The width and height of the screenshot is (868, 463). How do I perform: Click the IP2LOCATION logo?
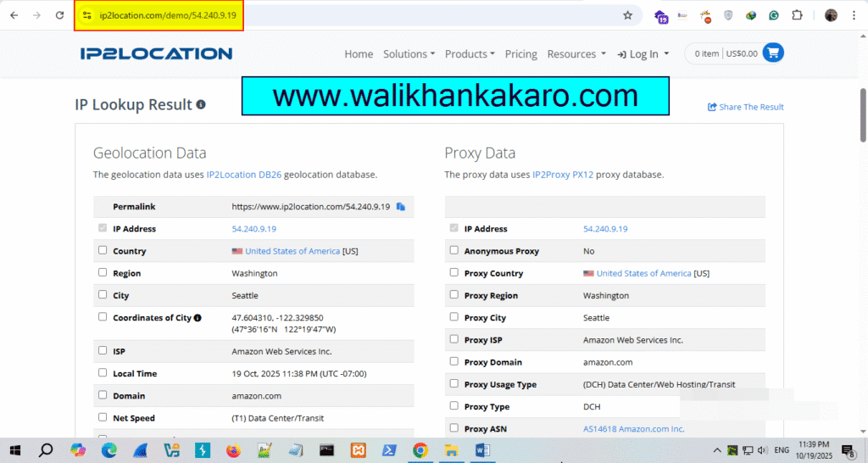(156, 53)
